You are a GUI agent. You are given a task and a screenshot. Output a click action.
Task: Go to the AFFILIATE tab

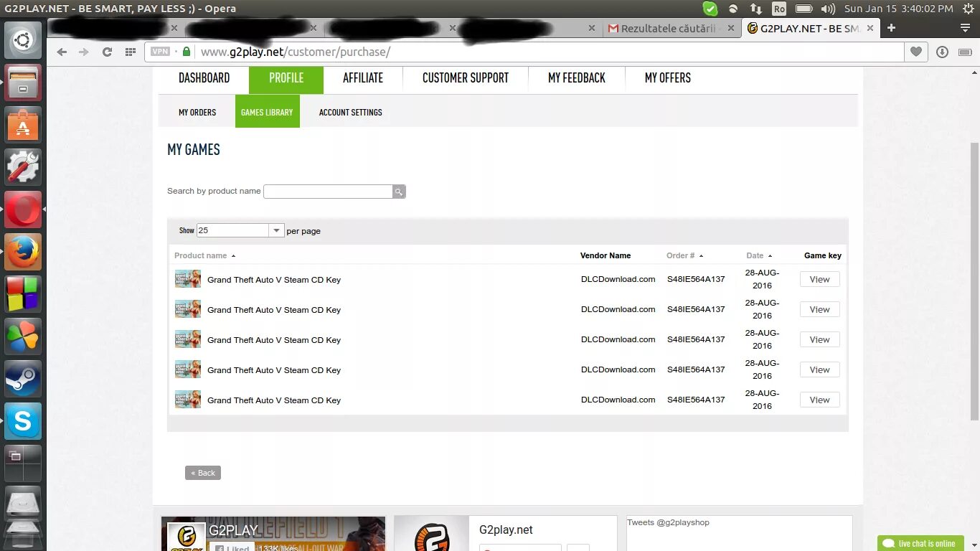pos(363,78)
